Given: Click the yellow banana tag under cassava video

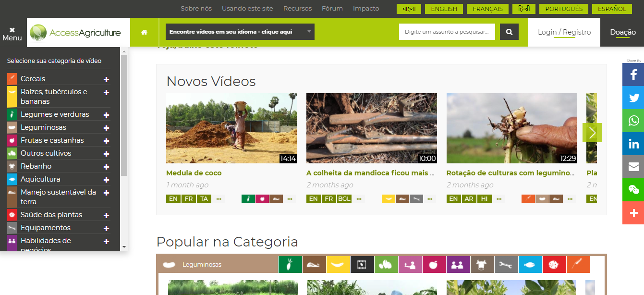Looking at the screenshot, I should [x=389, y=198].
